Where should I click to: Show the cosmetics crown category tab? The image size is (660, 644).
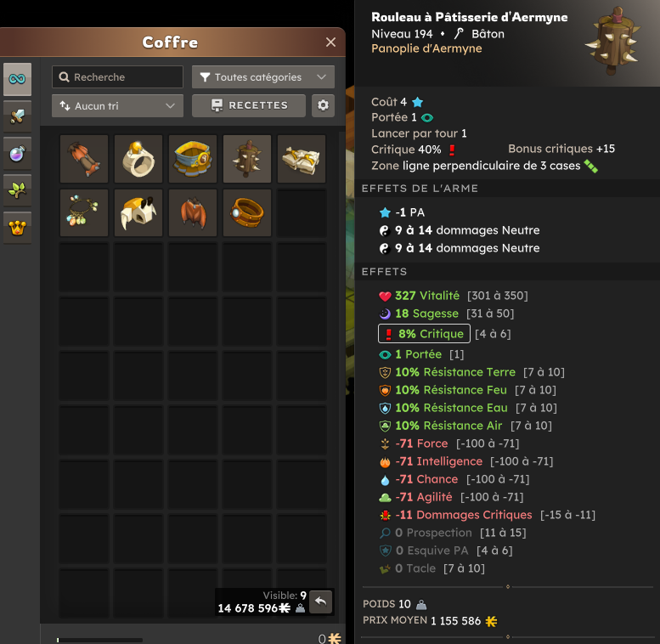(17, 228)
